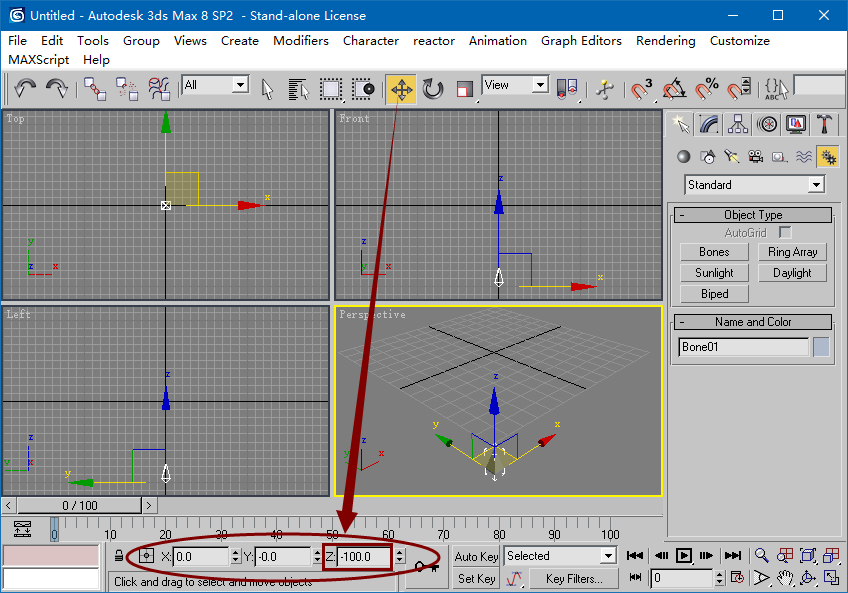Click the Ring Array button
Viewport: 848px width, 593px height.
[x=792, y=252]
